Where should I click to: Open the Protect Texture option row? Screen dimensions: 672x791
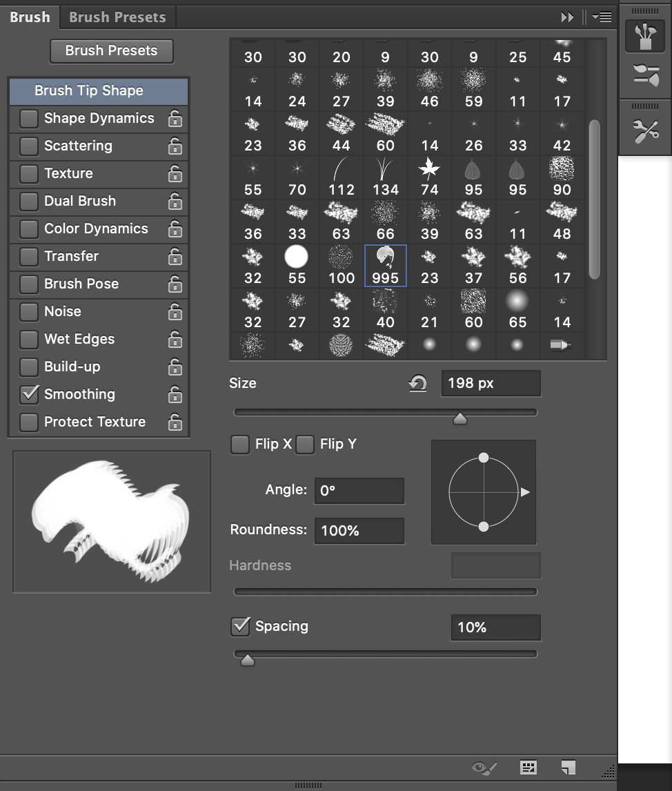click(99, 422)
